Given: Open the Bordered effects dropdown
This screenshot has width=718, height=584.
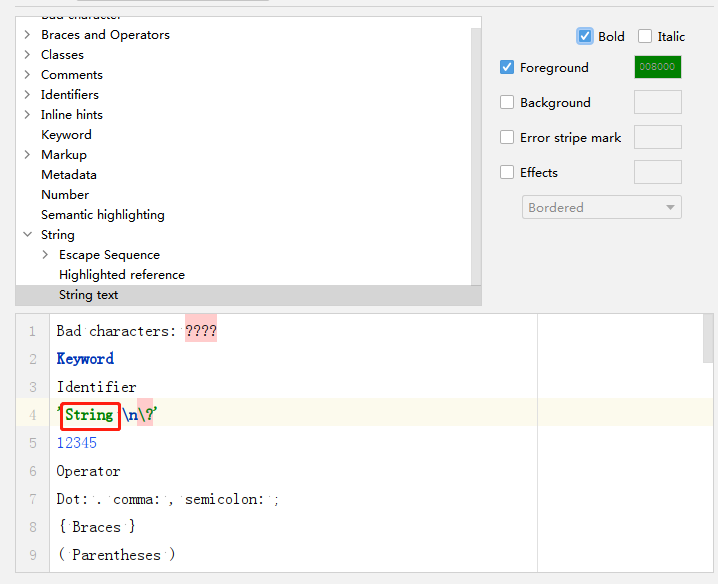Looking at the screenshot, I should (602, 207).
